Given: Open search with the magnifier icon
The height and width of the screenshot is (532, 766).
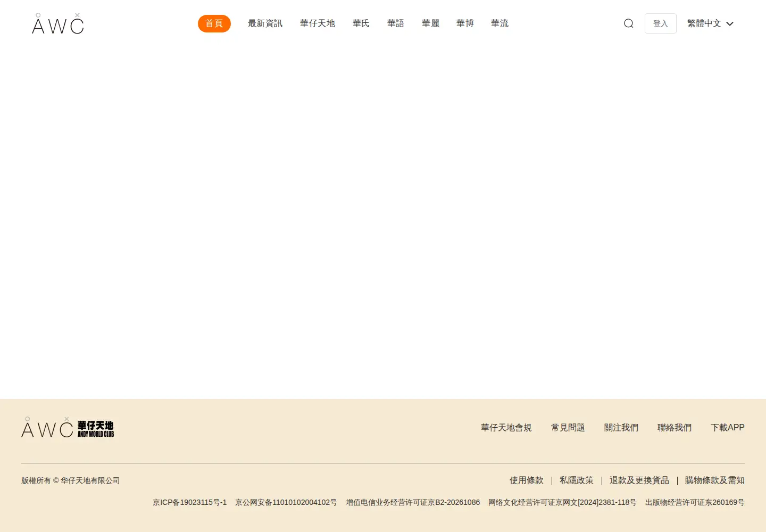Looking at the screenshot, I should 629,23.
